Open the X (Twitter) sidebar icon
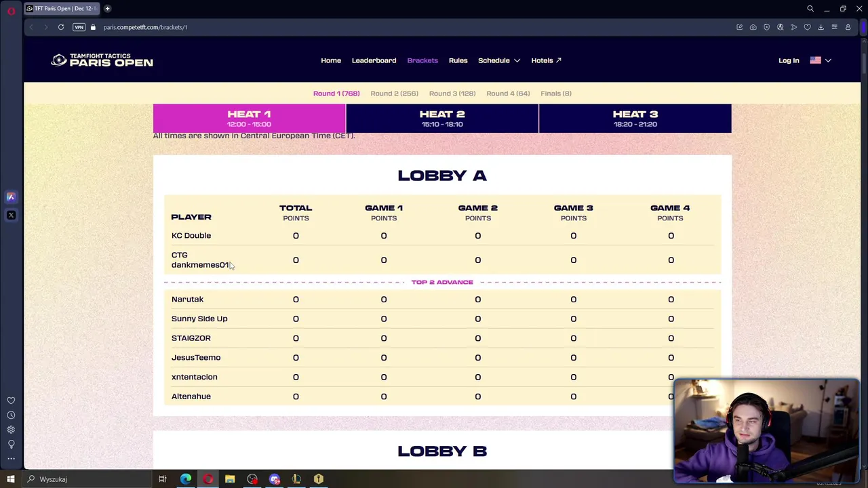 pos(11,215)
